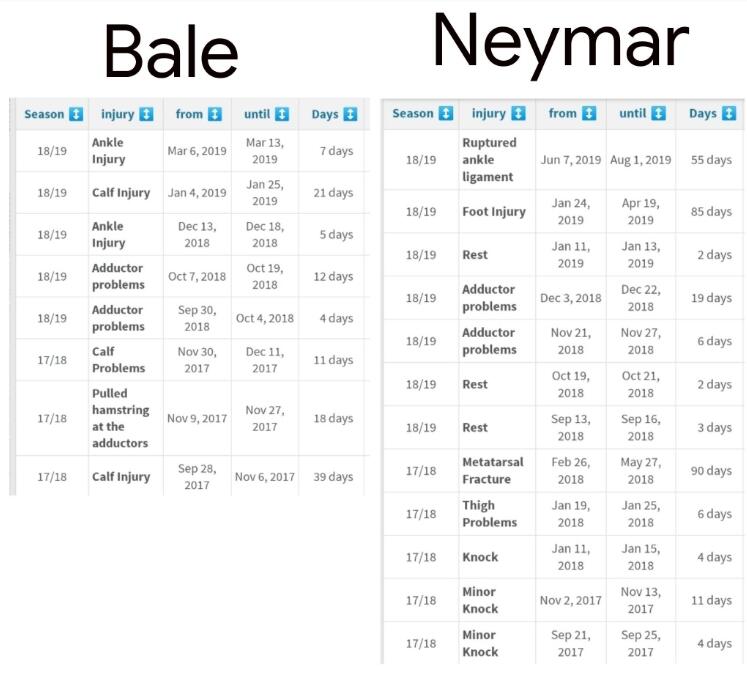Sort Neymar table by Days arrow icon
The height and width of the screenshot is (699, 747).
click(731, 113)
